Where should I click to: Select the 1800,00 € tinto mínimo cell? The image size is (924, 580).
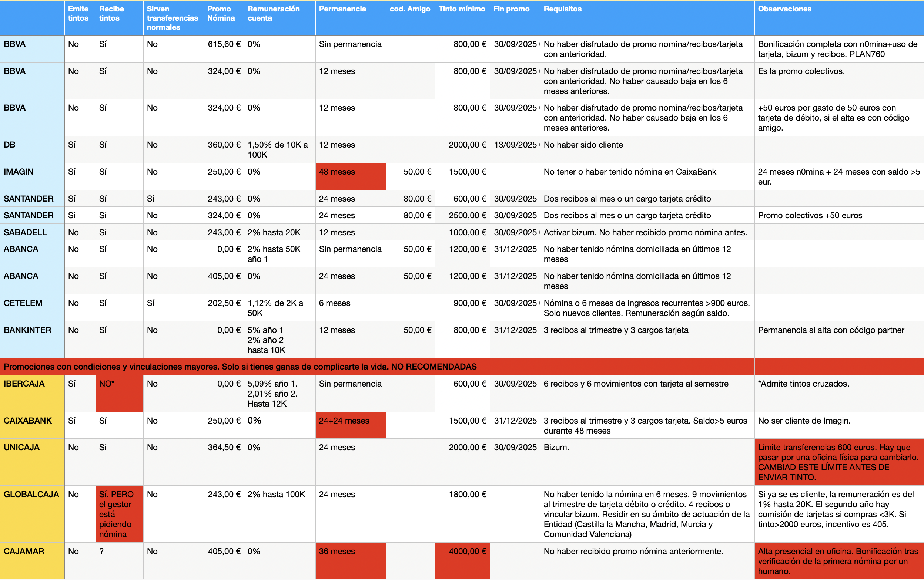pos(462,514)
